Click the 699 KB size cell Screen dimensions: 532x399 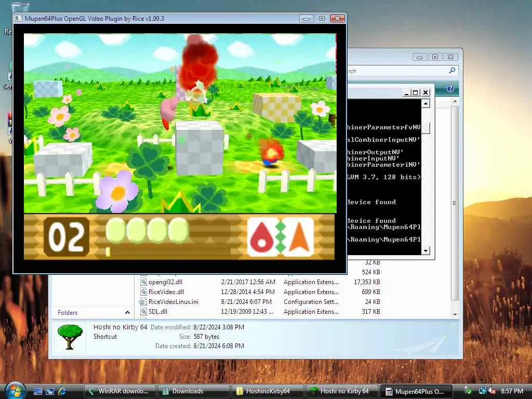point(371,292)
